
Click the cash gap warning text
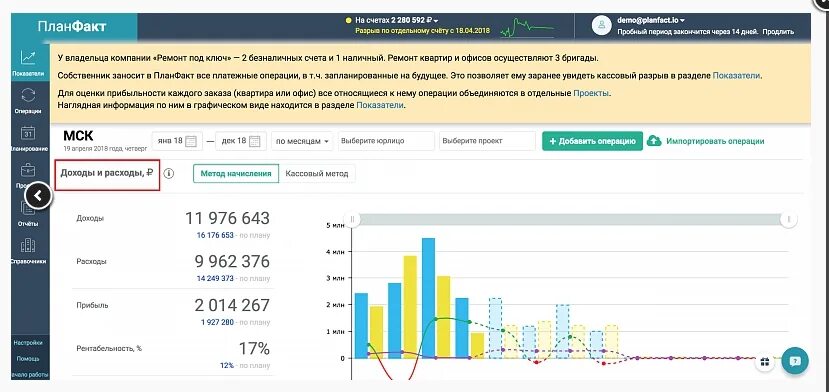422,31
